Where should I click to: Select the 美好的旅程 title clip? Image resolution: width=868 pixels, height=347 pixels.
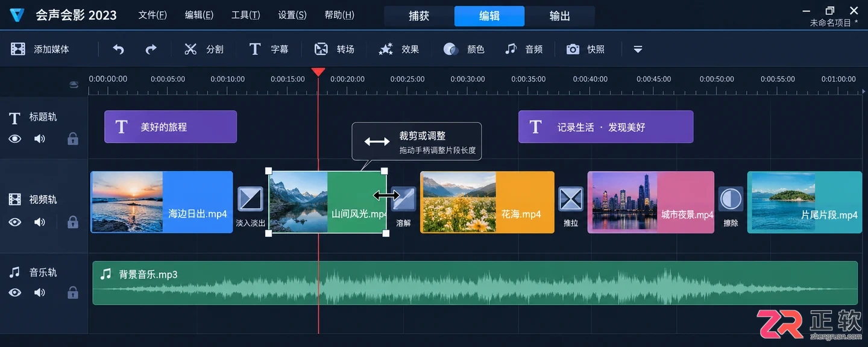click(171, 127)
